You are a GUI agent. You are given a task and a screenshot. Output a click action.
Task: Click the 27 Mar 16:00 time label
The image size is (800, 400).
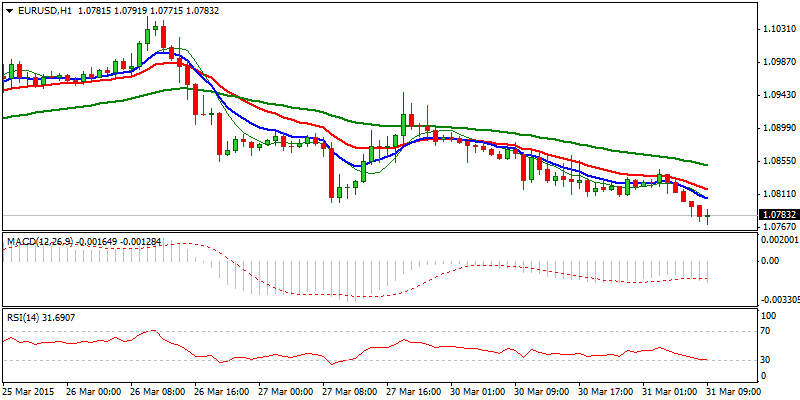(413, 390)
